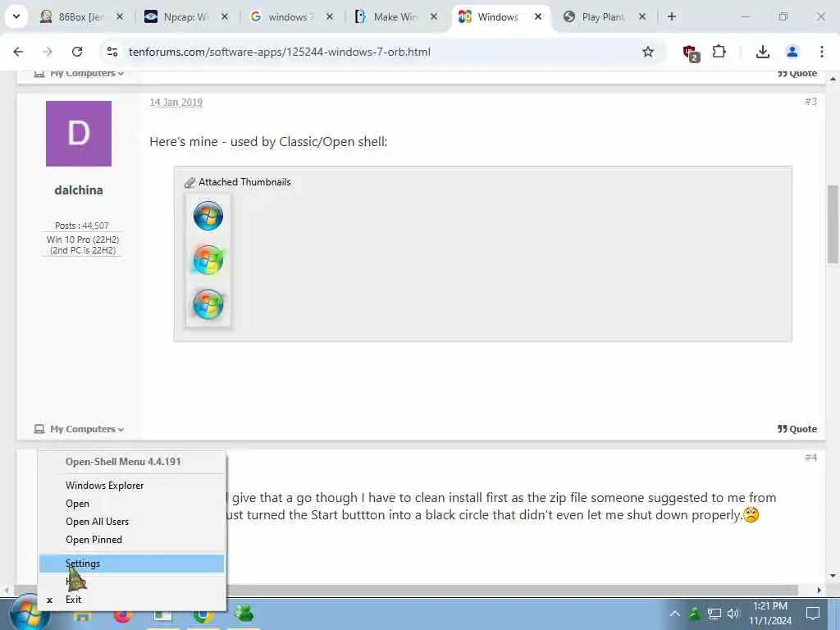The height and width of the screenshot is (630, 840).
Task: Open the Downloads panel
Action: (x=763, y=52)
